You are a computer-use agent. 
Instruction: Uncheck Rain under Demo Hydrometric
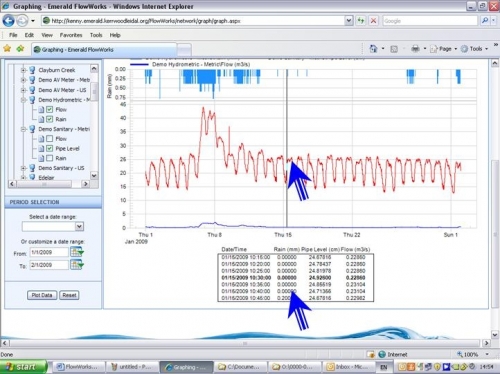[49, 119]
